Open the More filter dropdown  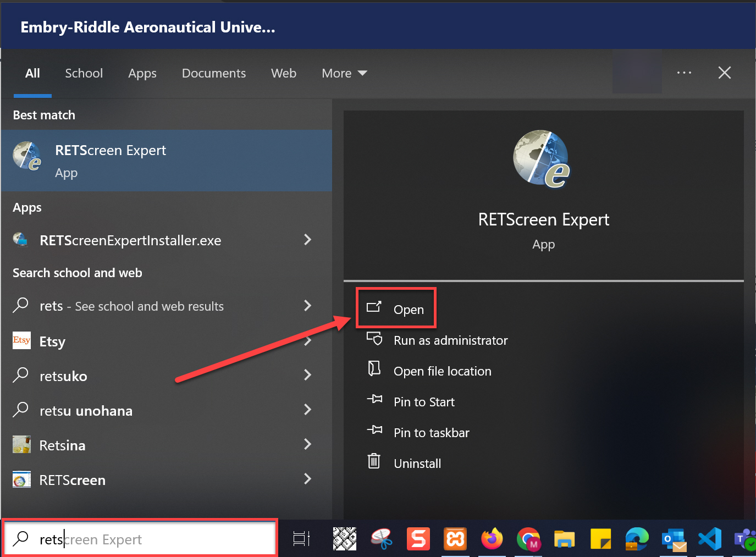click(x=344, y=73)
